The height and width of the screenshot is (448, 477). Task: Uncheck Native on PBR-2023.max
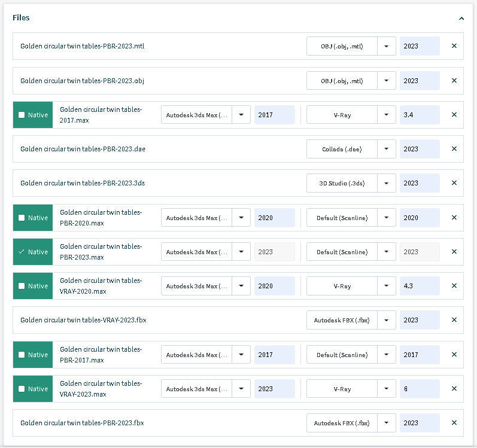pyautogui.click(x=22, y=252)
